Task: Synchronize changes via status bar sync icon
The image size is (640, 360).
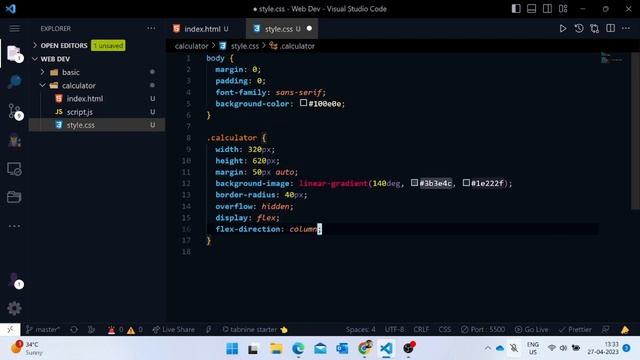Action: (x=74, y=329)
